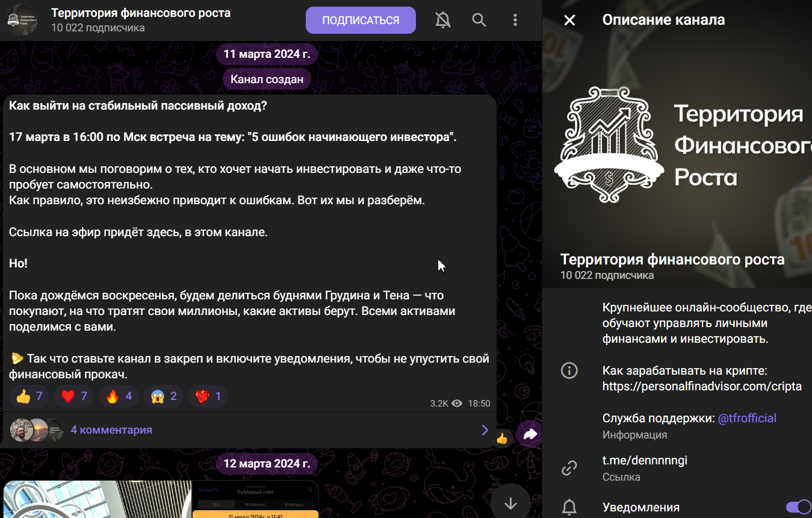Click the 10 022 подписчика text in header
The height and width of the screenshot is (518, 812).
98,28
